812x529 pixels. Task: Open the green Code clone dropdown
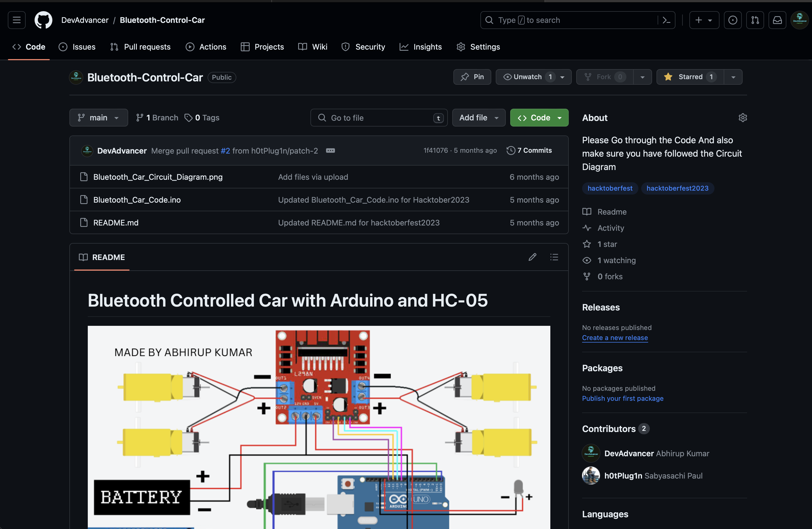point(539,118)
